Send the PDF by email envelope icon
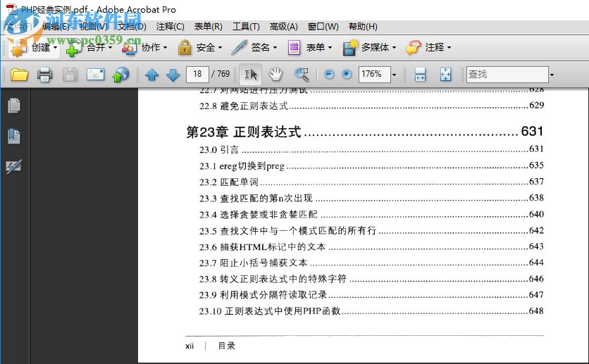The height and width of the screenshot is (364, 589). pos(95,75)
